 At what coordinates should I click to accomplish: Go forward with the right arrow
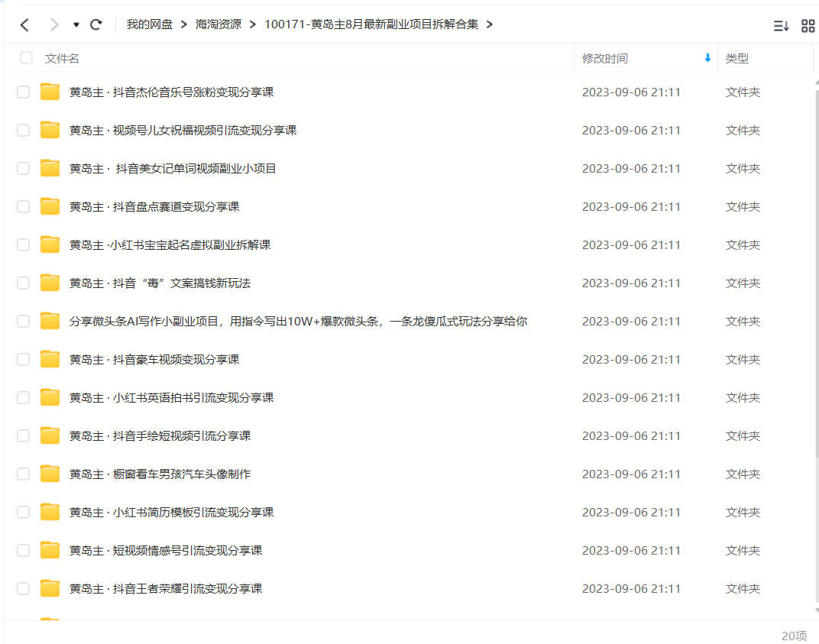pos(53,24)
